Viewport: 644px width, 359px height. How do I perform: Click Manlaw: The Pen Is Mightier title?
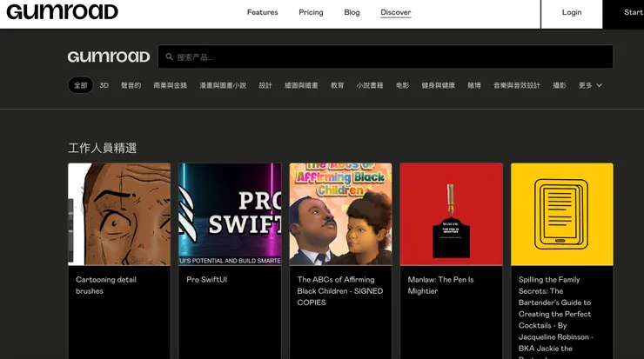tap(440, 285)
